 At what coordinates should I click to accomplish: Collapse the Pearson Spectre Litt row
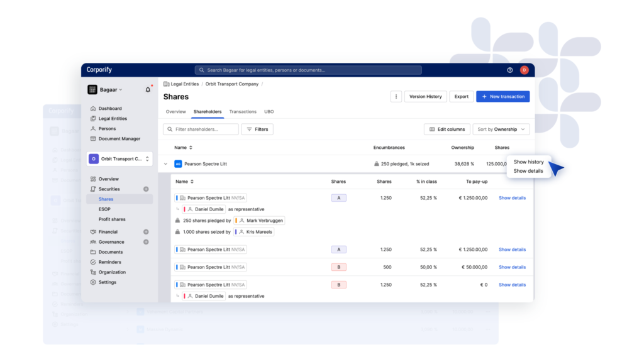165,164
